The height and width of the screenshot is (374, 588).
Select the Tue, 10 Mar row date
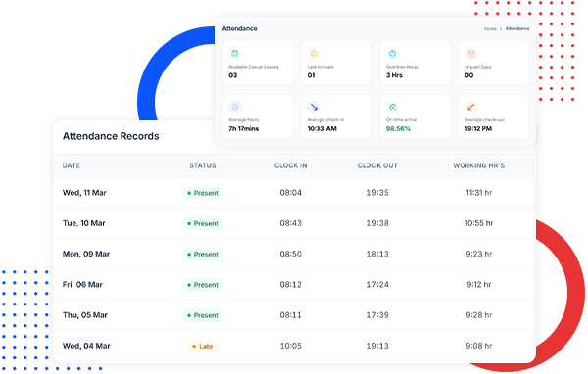click(83, 223)
